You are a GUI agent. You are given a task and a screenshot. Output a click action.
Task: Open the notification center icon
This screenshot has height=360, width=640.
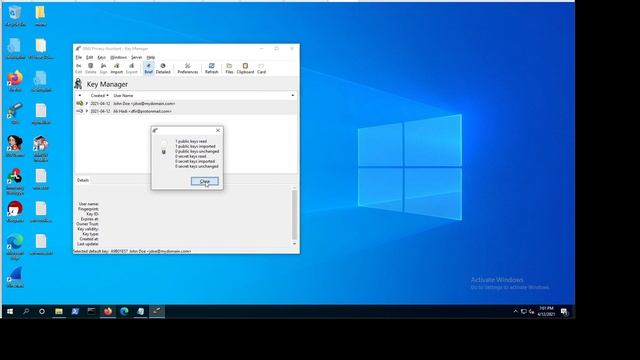[564, 312]
